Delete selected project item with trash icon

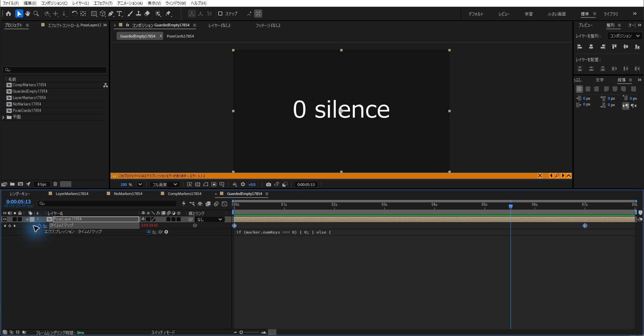tap(55, 184)
